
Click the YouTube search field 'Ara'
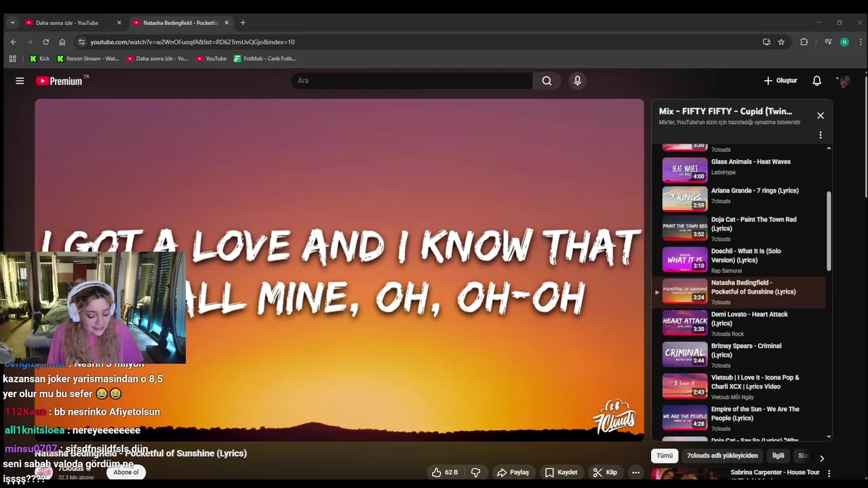click(412, 81)
